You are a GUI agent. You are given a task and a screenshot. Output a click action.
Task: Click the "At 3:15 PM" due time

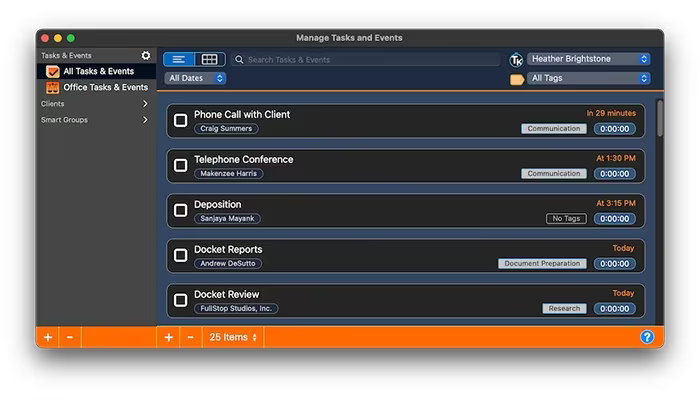coord(616,203)
